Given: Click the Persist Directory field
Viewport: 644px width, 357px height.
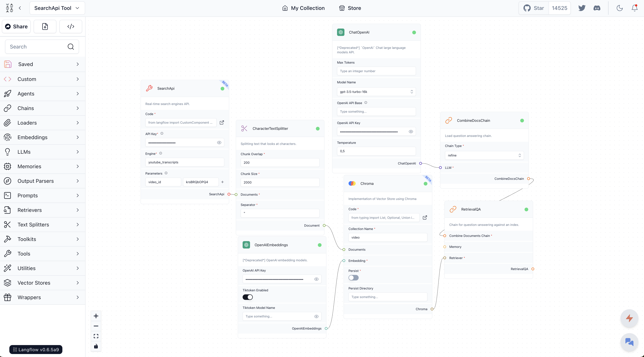Looking at the screenshot, I should tap(388, 297).
